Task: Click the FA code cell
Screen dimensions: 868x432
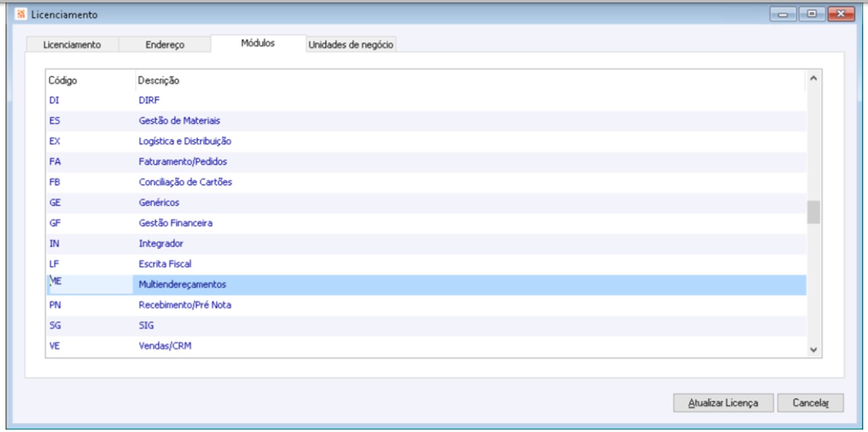Action: (x=90, y=162)
